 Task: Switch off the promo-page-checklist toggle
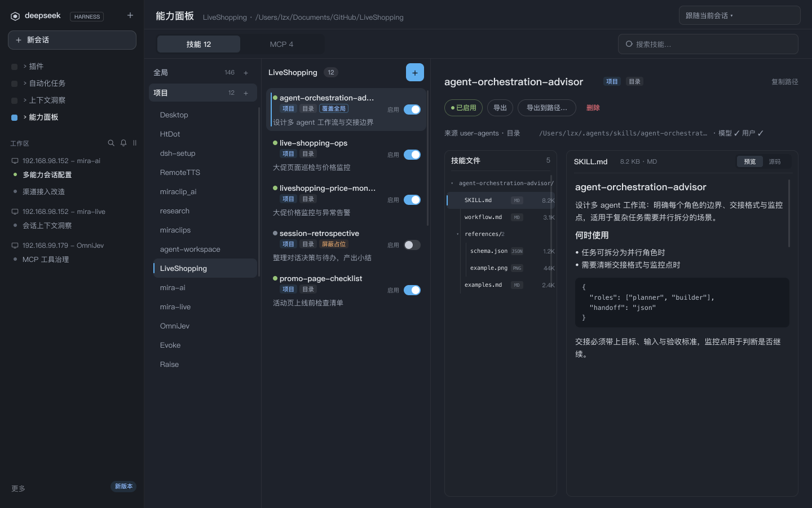pos(412,290)
